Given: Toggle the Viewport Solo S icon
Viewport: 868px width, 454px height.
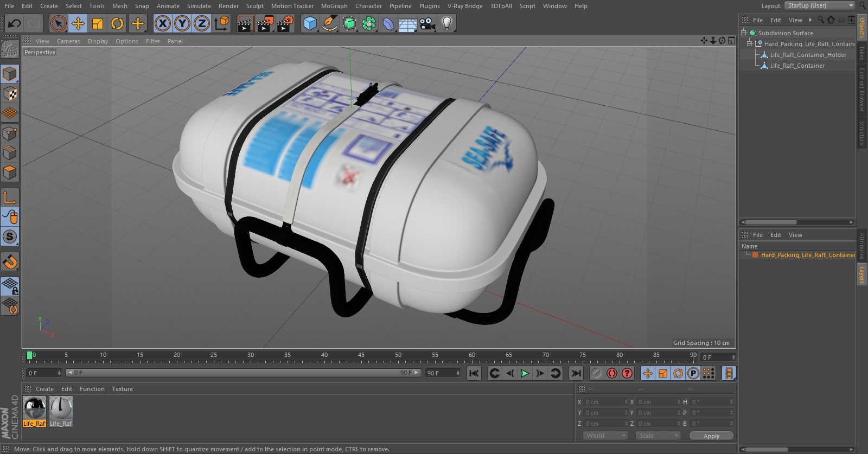Looking at the screenshot, I should (x=10, y=236).
